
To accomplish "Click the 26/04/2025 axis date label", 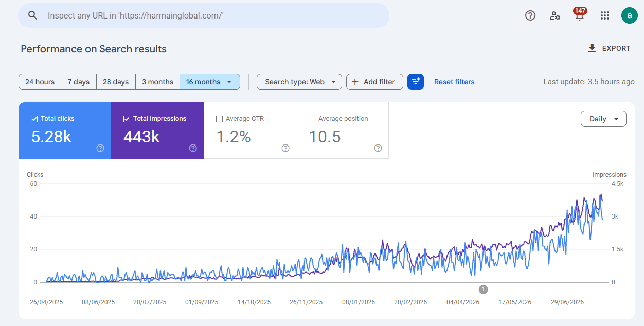I will tap(46, 302).
